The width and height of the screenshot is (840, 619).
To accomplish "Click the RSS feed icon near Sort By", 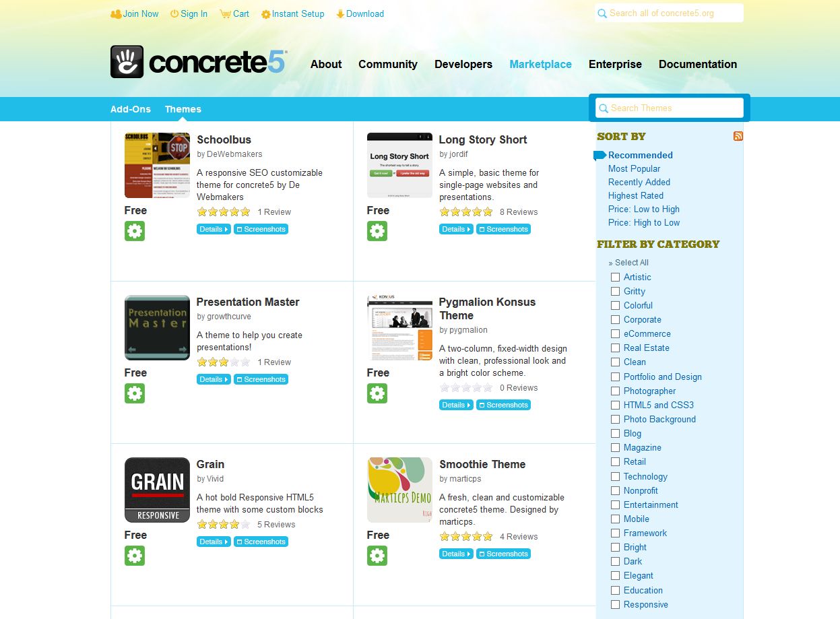I will pos(738,136).
